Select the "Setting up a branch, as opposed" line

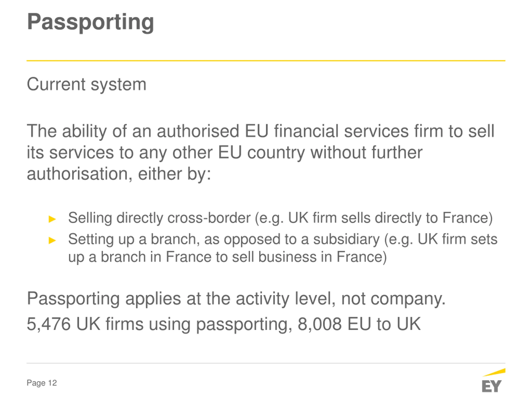pyautogui.click(x=283, y=239)
